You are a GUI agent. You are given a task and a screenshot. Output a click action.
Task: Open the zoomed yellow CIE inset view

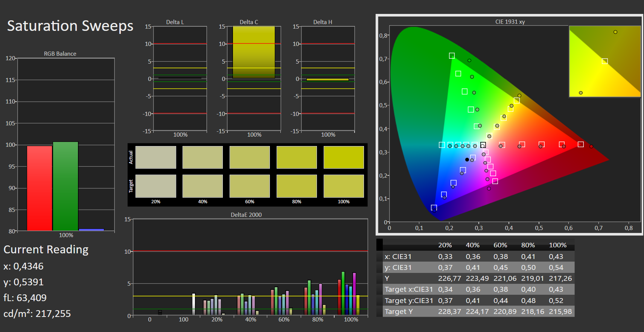[x=604, y=61]
